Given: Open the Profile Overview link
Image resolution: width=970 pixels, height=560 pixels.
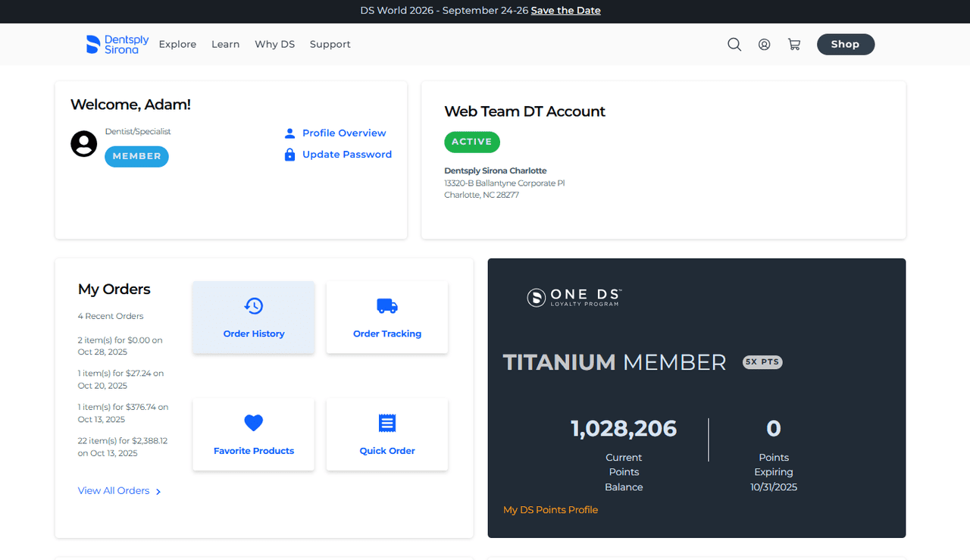Looking at the screenshot, I should pos(343,133).
